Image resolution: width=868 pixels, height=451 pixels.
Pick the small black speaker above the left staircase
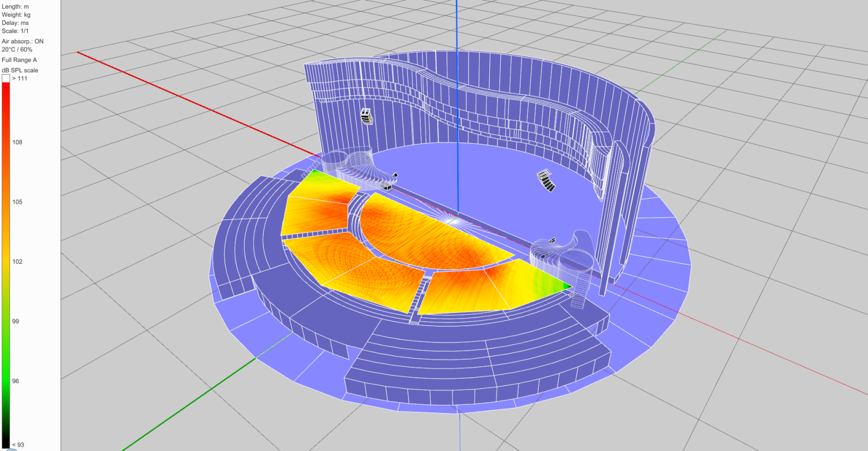395,175
